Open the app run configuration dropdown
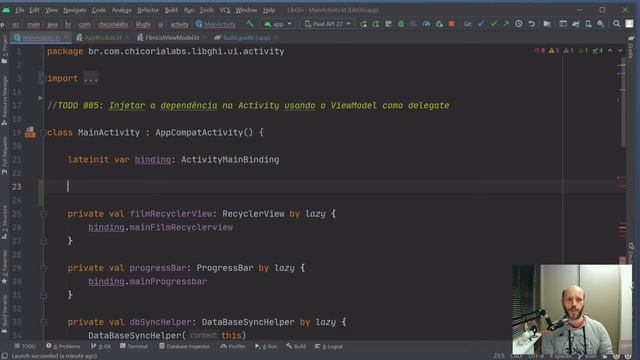 tap(278, 24)
